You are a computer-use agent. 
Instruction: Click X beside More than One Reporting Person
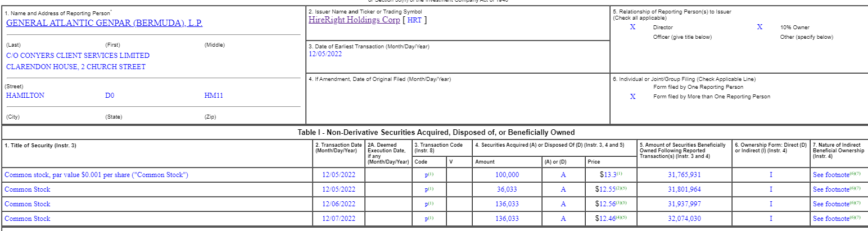click(632, 97)
